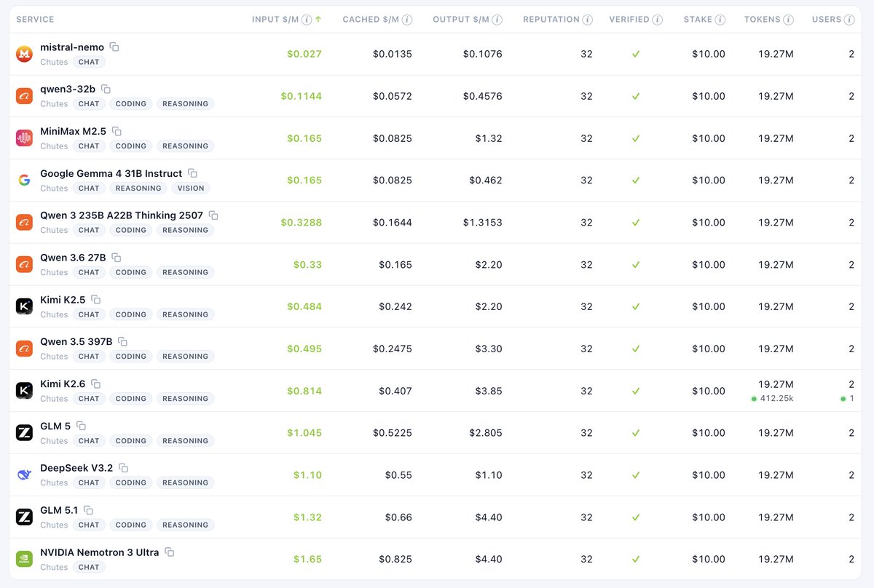Click the $1.65 input price
Image resolution: width=874 pixels, height=588 pixels.
[x=307, y=559]
